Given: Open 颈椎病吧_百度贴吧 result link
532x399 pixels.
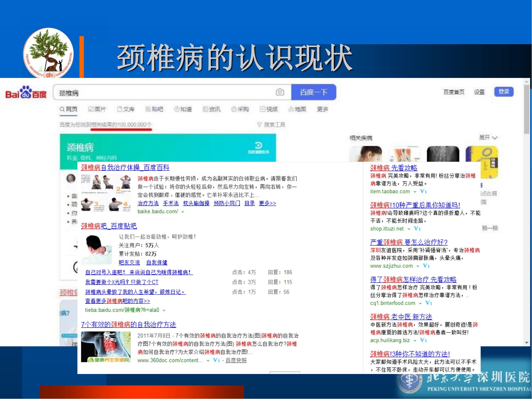Looking at the screenshot, I should [109, 226].
